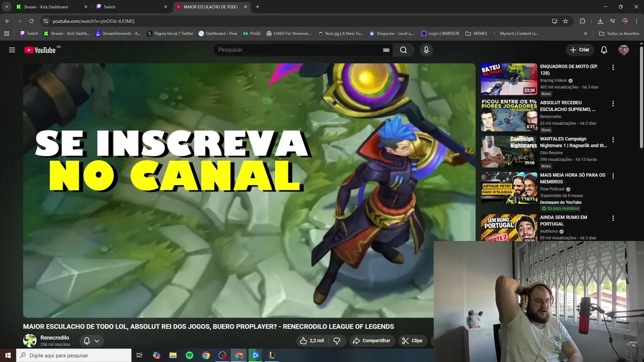Open Todos os favoritos folder

(619, 33)
